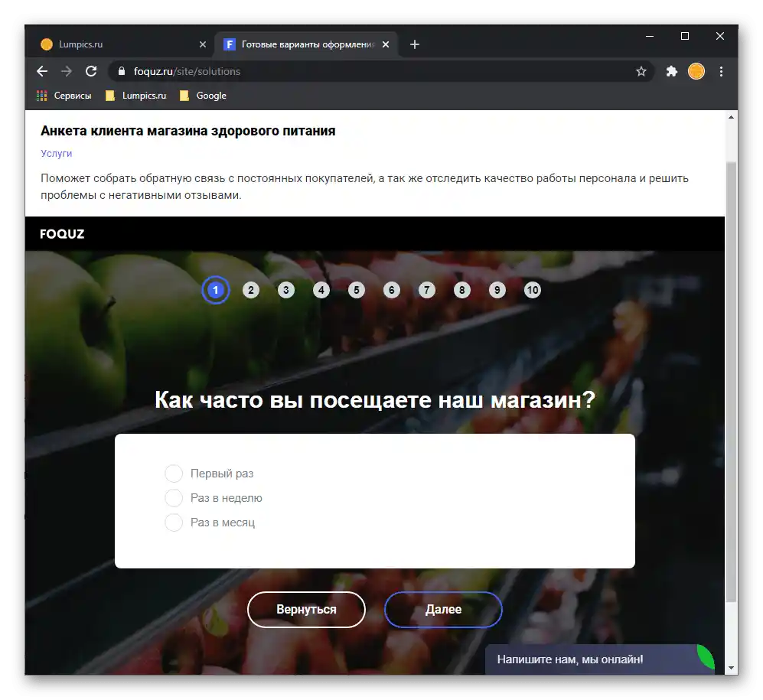Select the Раз в неделю radio option
The image size is (763, 700).
(x=174, y=497)
